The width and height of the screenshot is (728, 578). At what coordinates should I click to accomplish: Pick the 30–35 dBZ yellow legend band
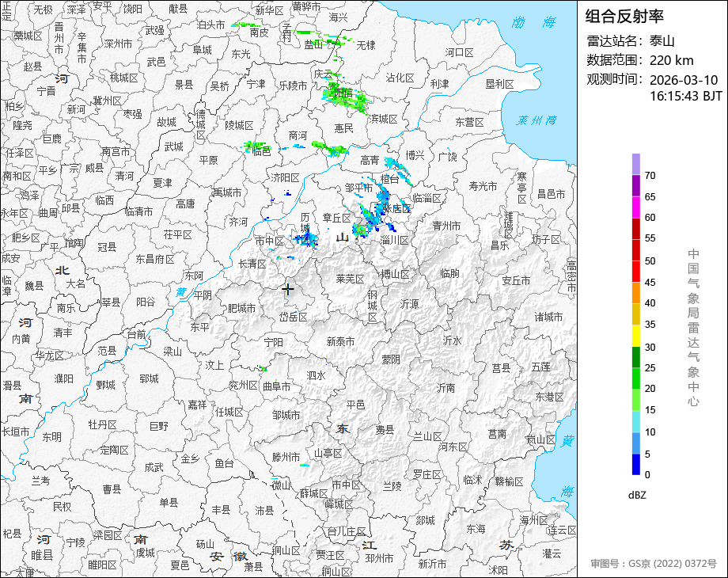636,336
